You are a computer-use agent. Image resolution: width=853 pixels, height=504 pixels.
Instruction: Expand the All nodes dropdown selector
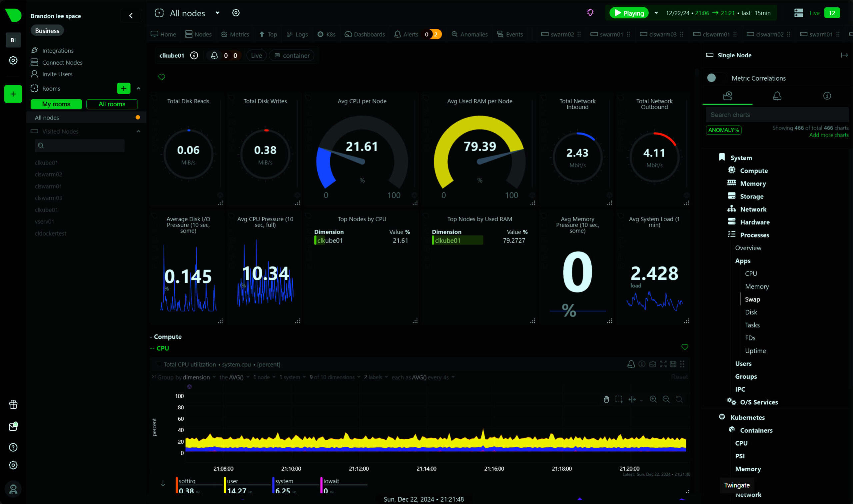217,13
